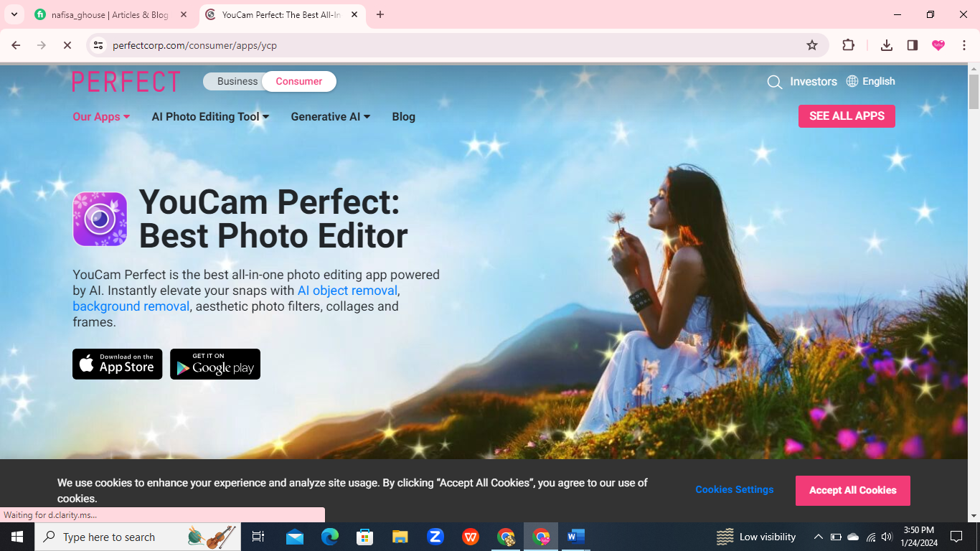Viewport: 980px width, 551px height.
Task: Click the search magnifier icon on the site
Action: [x=774, y=82]
